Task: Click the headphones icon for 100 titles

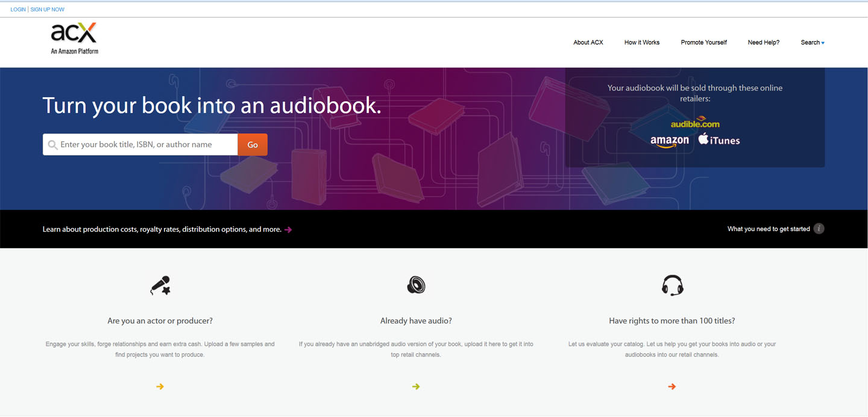Action: [672, 285]
